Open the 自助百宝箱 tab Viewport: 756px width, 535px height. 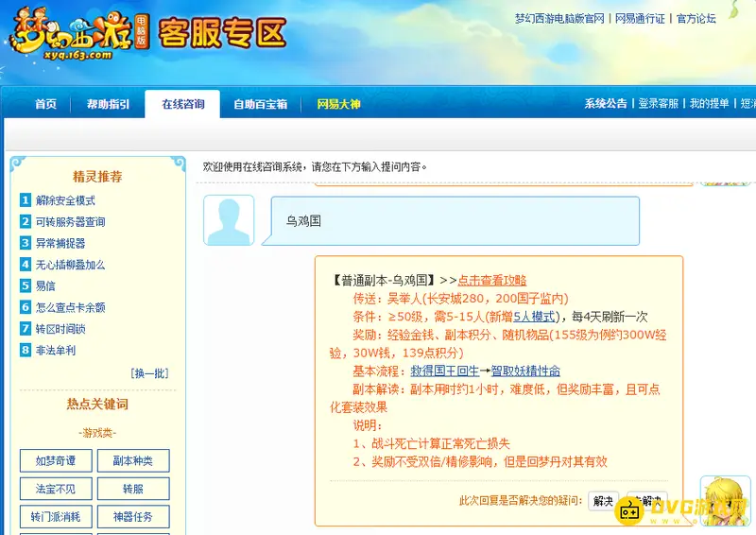tap(261, 104)
